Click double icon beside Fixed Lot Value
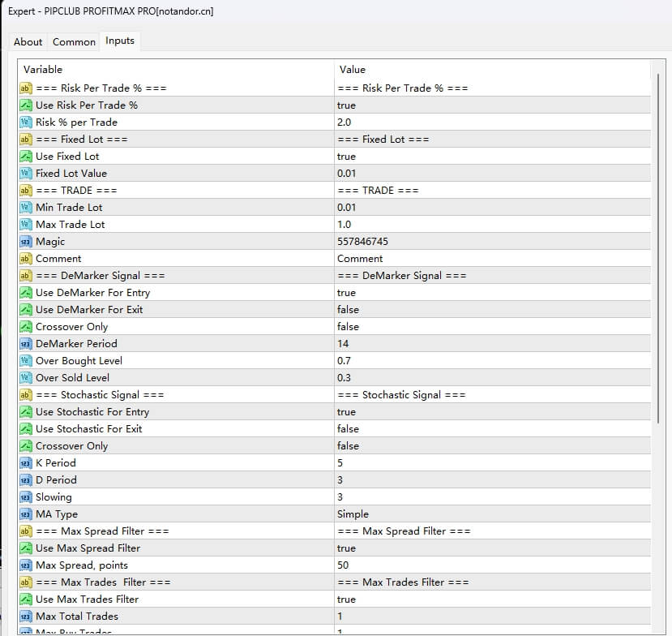The image size is (672, 636). (x=26, y=174)
